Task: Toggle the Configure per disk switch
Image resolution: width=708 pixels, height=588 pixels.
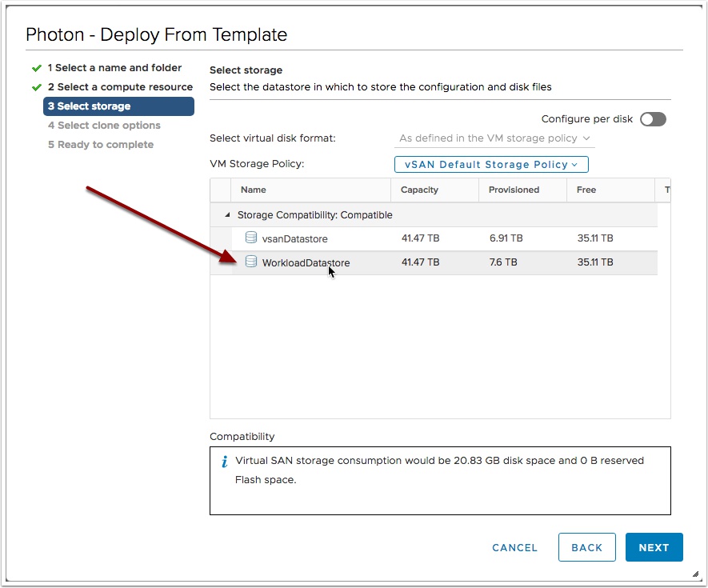Action: click(653, 119)
